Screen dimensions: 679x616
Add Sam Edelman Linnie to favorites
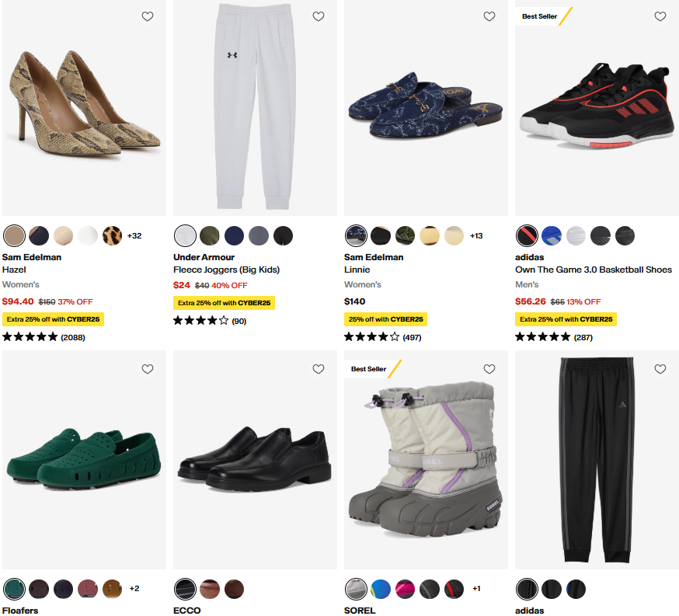coord(489,16)
